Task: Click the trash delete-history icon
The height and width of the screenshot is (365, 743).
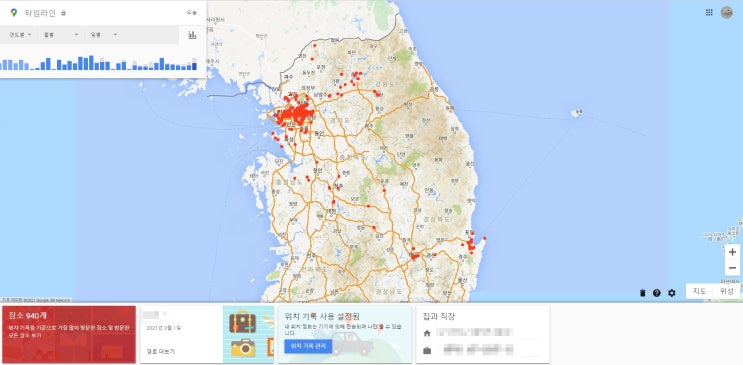Action: coord(643,293)
